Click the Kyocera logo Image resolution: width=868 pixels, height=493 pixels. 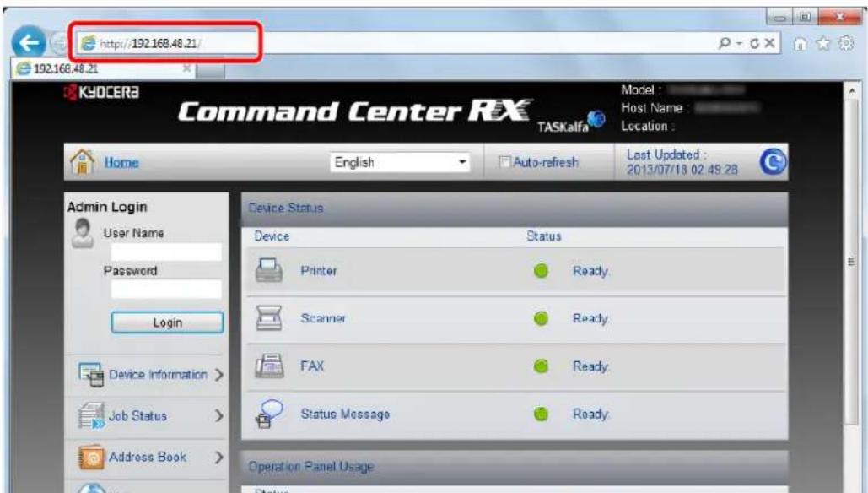pos(101,92)
